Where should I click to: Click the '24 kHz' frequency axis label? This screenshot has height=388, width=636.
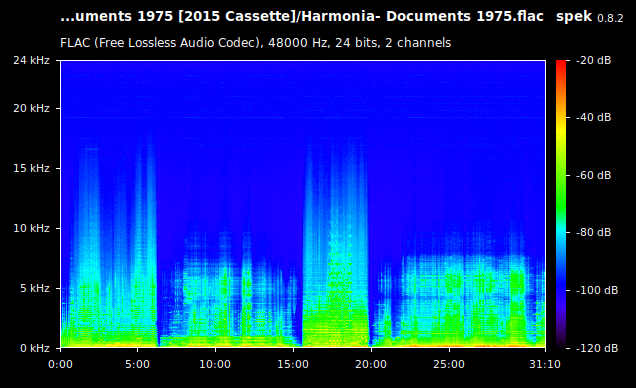[x=31, y=60]
